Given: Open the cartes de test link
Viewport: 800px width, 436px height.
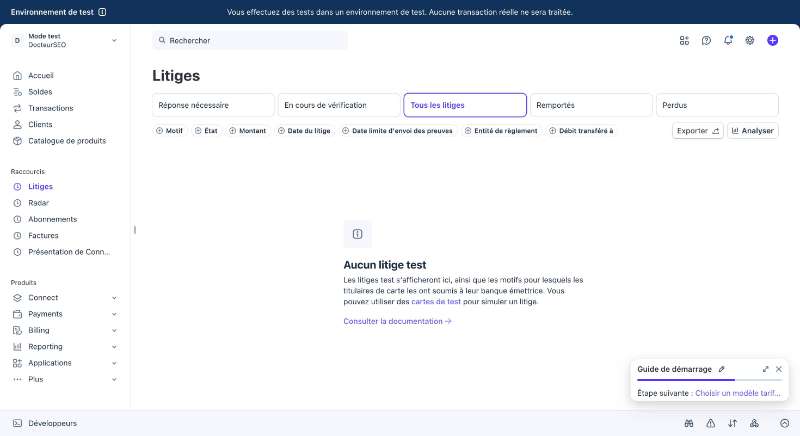Looking at the screenshot, I should pyautogui.click(x=436, y=301).
